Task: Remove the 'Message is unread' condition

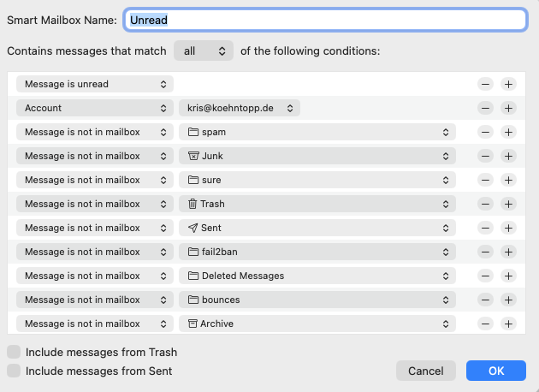Action: point(485,85)
